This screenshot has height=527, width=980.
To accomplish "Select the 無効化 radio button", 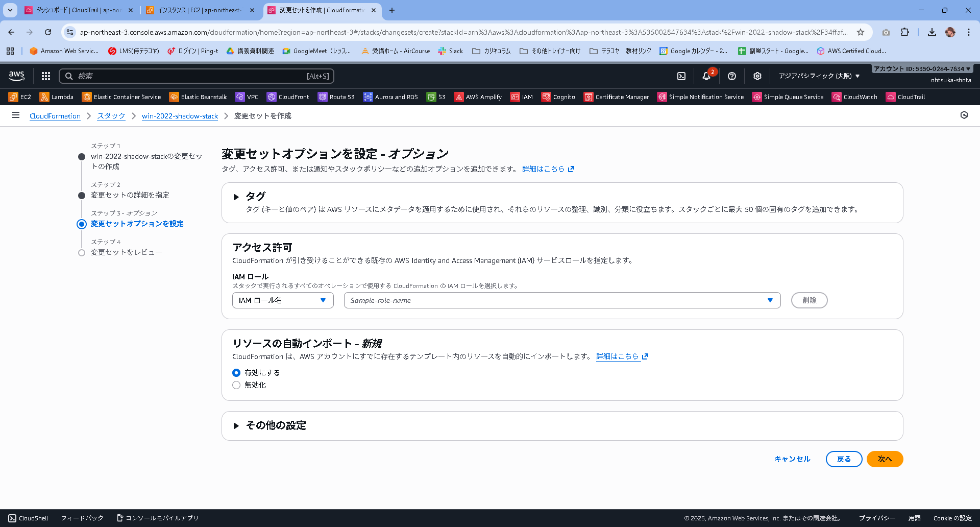I will point(236,385).
